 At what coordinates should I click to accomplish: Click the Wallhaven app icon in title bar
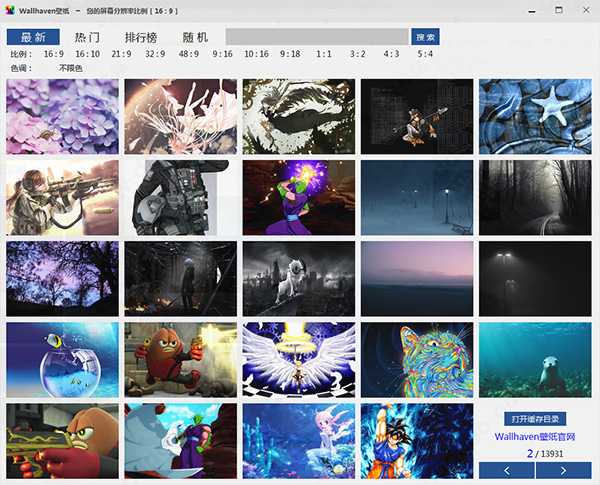coord(9,9)
